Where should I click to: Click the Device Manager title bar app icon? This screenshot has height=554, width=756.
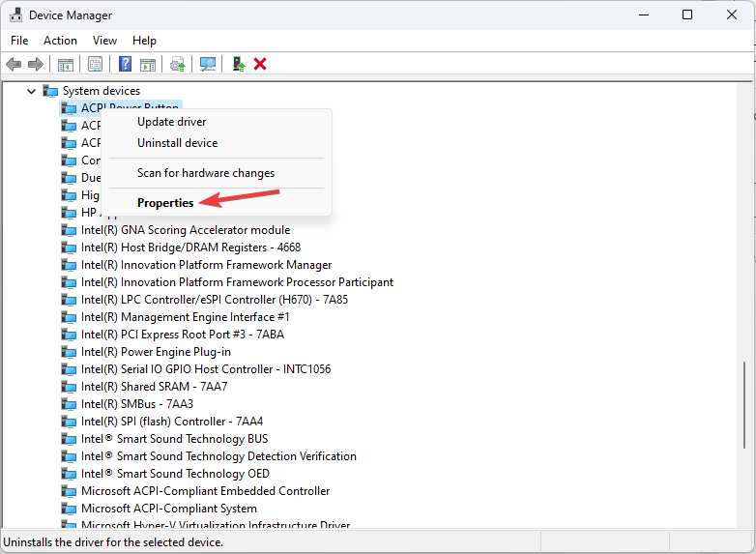(x=15, y=15)
